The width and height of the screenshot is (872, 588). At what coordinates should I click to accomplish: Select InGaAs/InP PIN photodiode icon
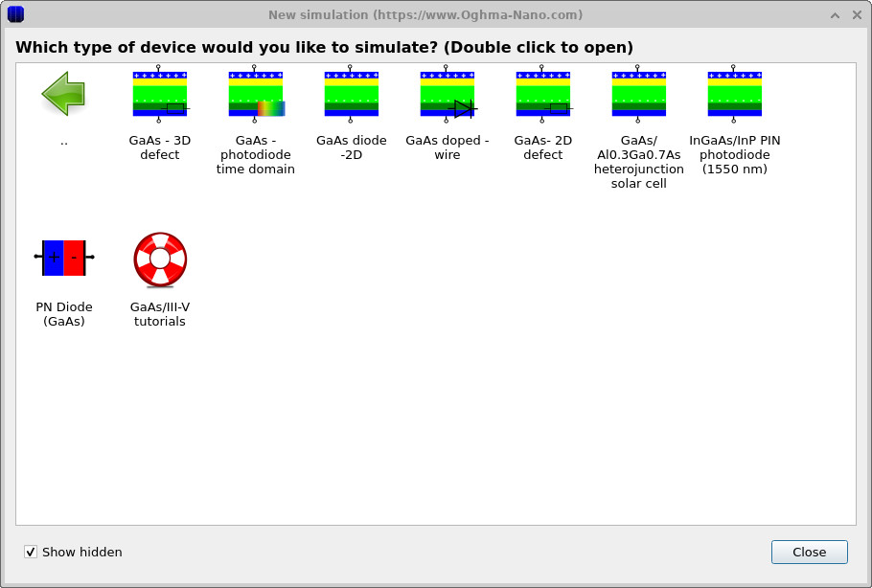click(x=735, y=93)
